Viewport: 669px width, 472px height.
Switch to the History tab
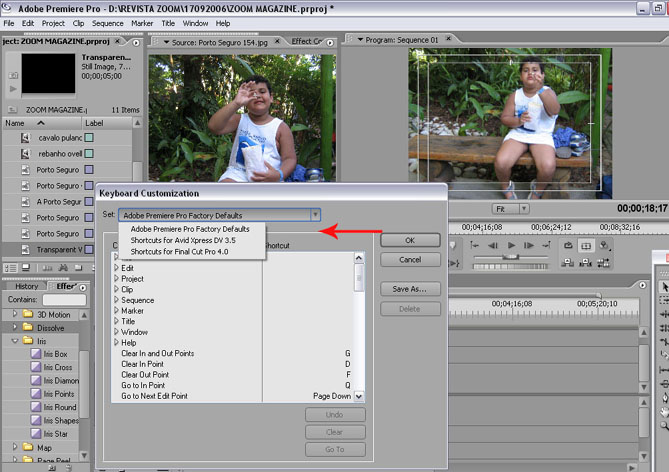pos(26,286)
